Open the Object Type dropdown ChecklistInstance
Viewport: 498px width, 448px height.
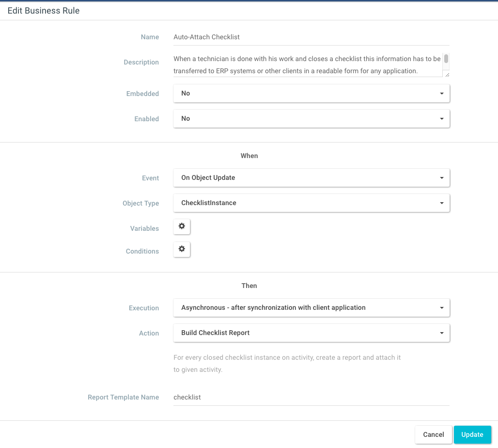(x=311, y=203)
